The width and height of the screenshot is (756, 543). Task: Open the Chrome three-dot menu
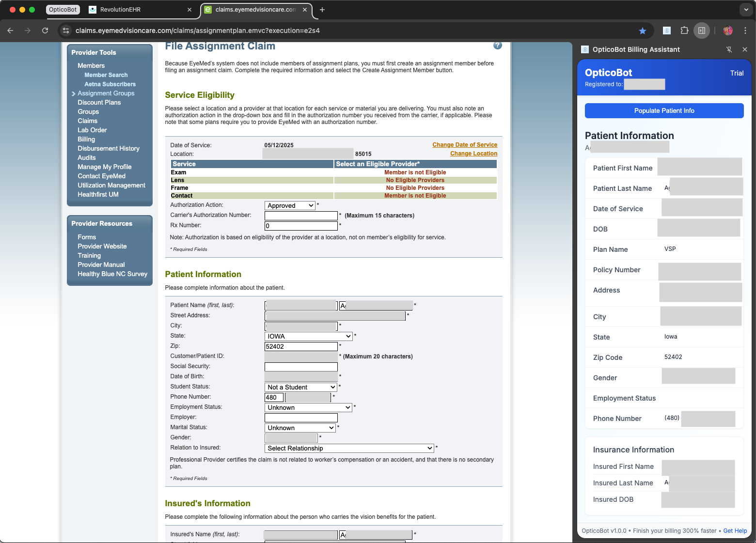tap(745, 31)
